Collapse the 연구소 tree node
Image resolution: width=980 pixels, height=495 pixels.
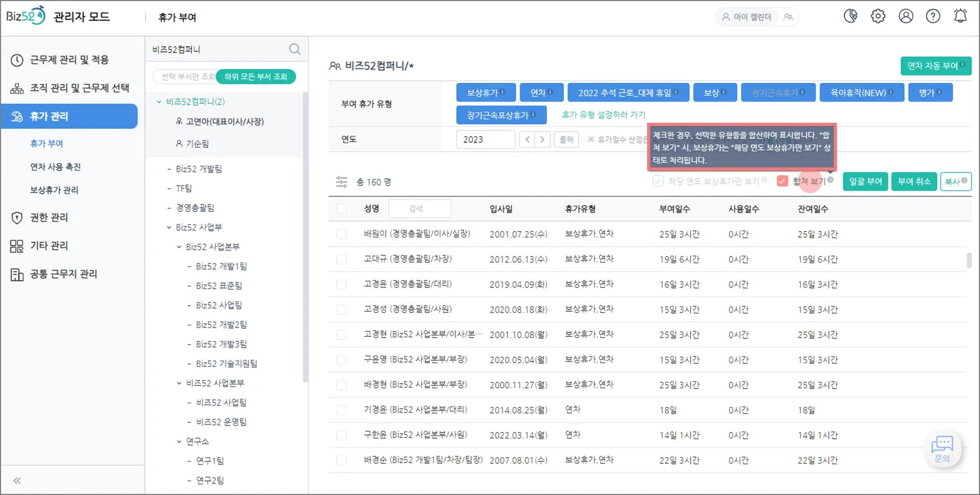click(x=179, y=442)
